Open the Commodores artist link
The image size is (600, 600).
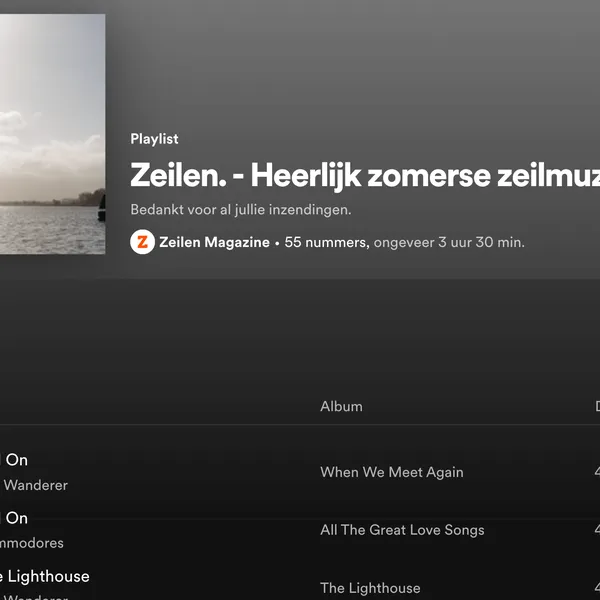[32, 543]
